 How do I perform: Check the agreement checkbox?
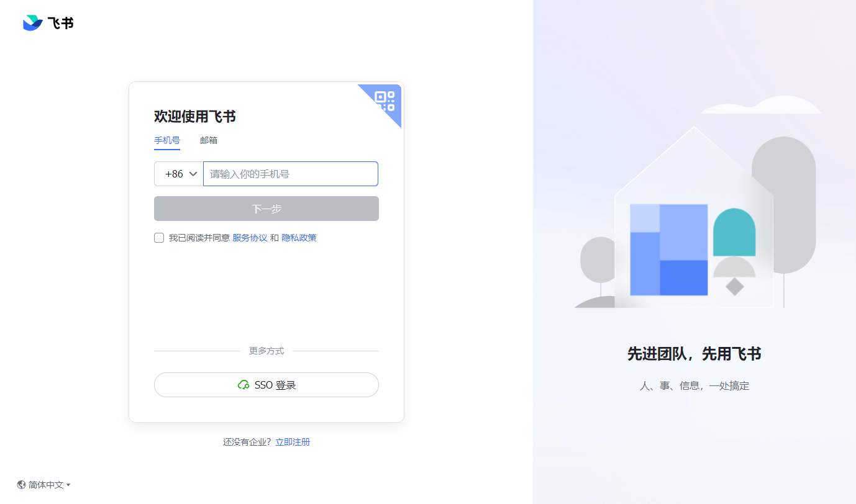coord(159,238)
